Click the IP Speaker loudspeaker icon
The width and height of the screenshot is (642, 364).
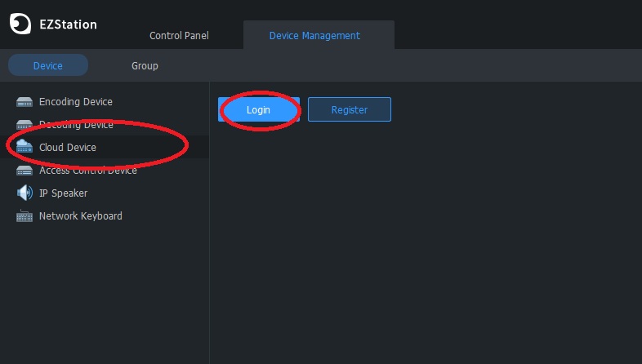pyautogui.click(x=25, y=193)
